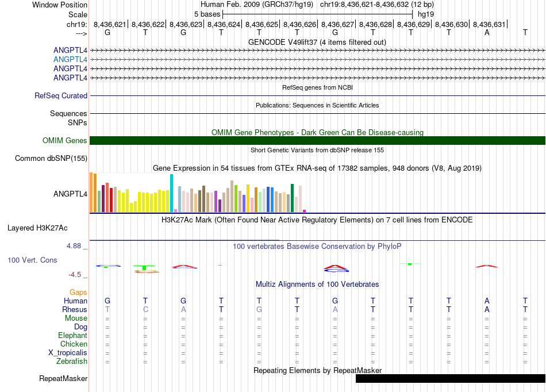Click the hg19 assembly label beside the scale bar
Screen dimensions: 546x392
(425, 14)
